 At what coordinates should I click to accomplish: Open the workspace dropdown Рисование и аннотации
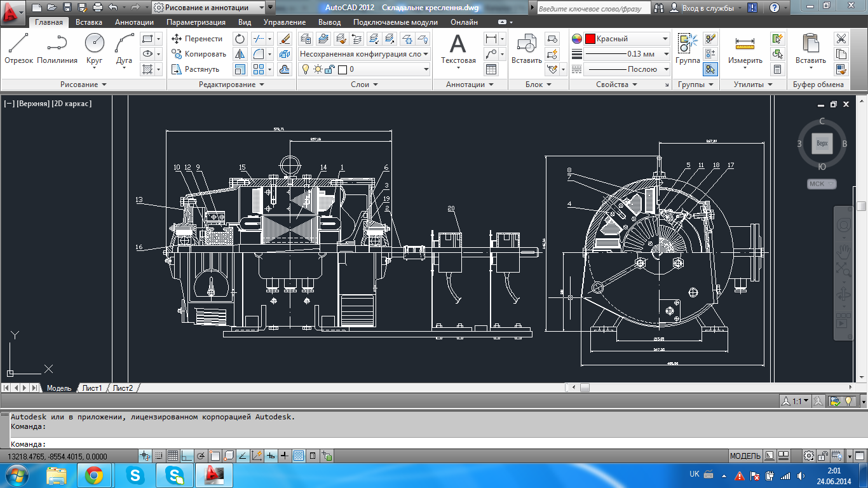click(209, 8)
